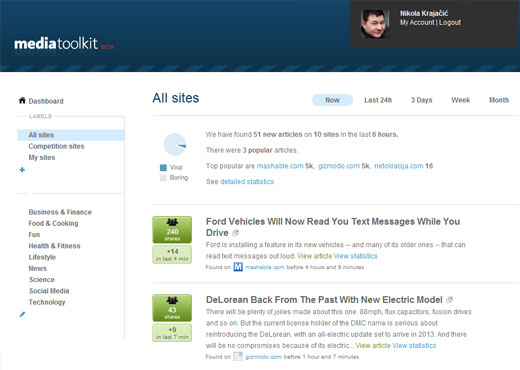Image resolution: width=520 pixels, height=370 pixels.
Task: Open Ford article external link icon
Action: coord(235,233)
